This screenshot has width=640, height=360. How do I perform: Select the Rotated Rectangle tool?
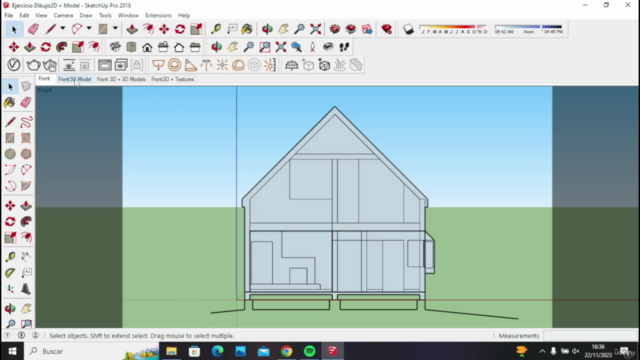click(26, 138)
